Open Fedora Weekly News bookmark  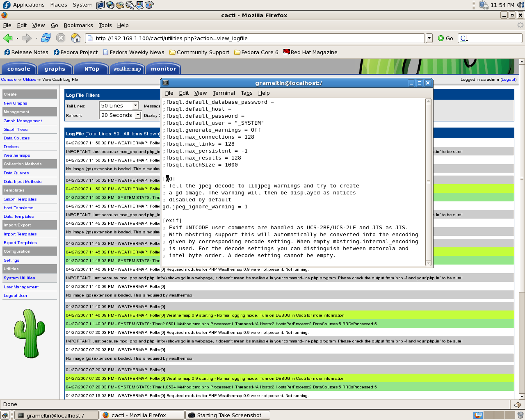(x=134, y=52)
